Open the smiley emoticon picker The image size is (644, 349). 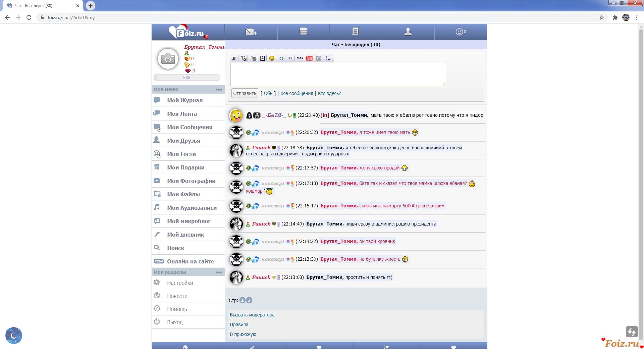272,58
